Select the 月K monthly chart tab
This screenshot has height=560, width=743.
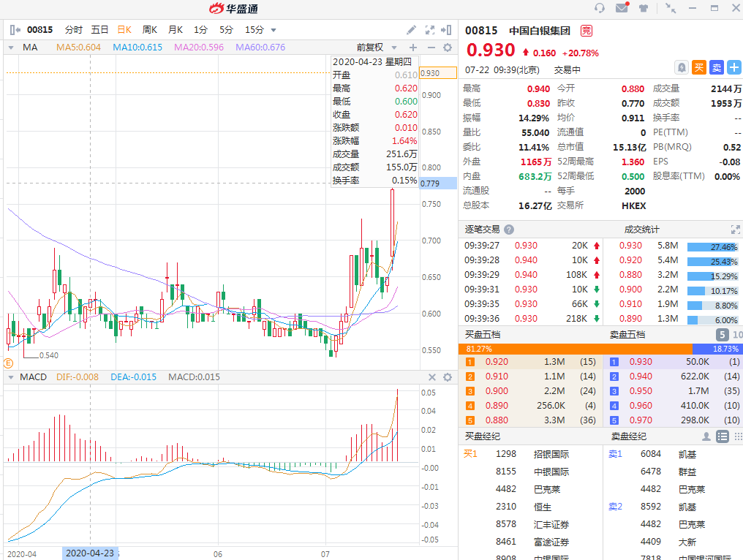(176, 30)
